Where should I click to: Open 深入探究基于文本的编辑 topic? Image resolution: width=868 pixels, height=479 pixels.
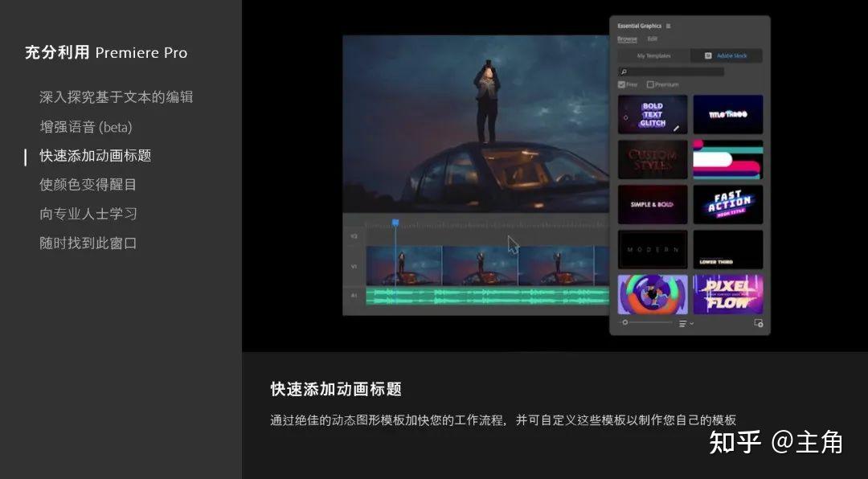click(x=117, y=97)
